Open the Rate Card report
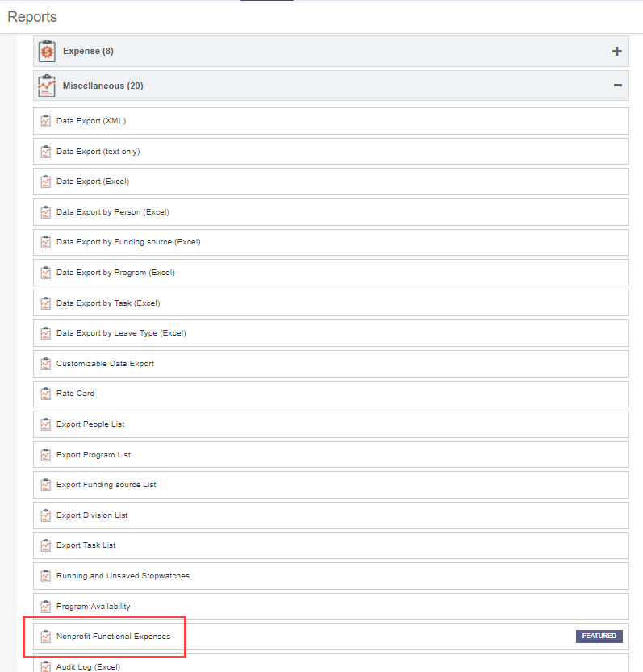Screen dimensions: 643x672 coord(331,394)
